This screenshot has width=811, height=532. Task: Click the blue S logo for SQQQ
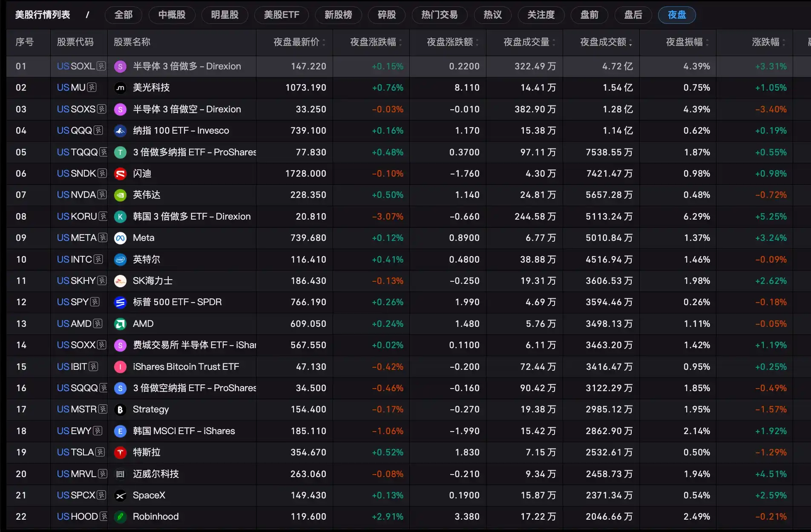point(121,388)
